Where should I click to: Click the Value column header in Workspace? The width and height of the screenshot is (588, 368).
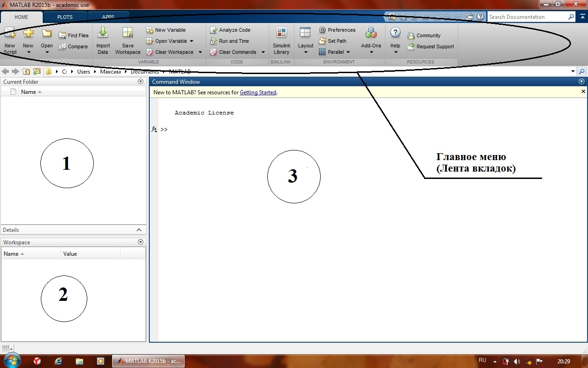click(x=90, y=253)
